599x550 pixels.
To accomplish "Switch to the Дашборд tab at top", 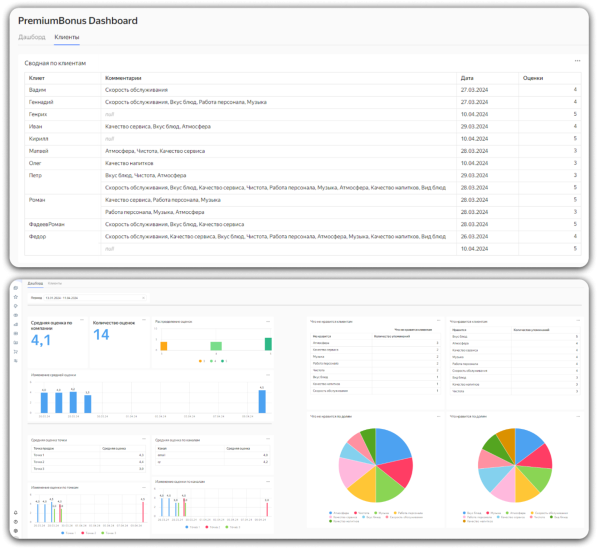I will coord(32,37).
